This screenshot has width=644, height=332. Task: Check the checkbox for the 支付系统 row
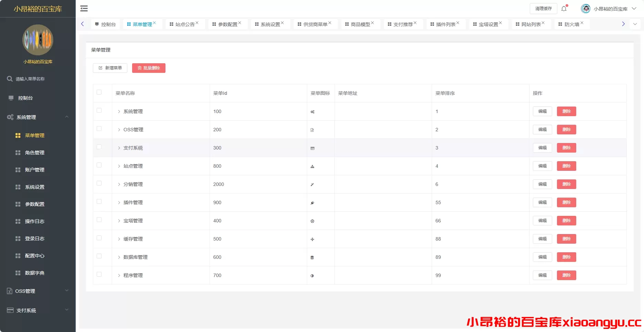point(99,147)
